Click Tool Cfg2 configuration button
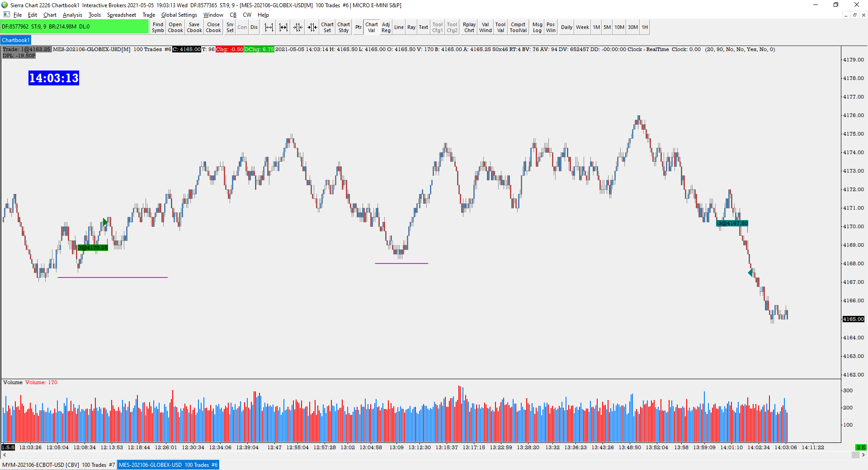The width and height of the screenshot is (868, 470). (452, 27)
